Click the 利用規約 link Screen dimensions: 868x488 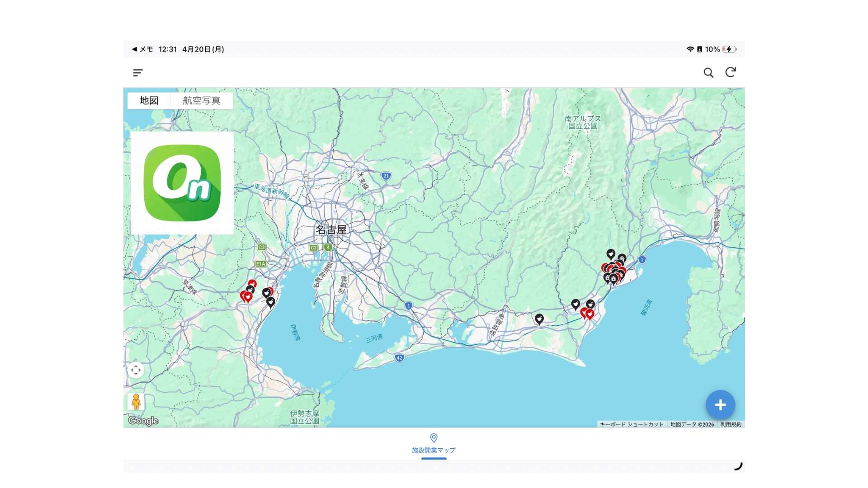pyautogui.click(x=731, y=424)
